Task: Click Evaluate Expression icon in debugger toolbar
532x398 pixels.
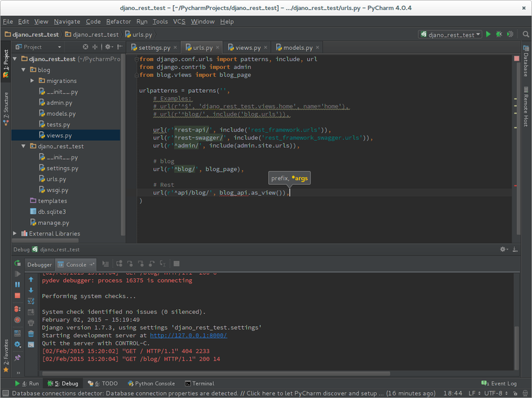Action: (x=176, y=264)
